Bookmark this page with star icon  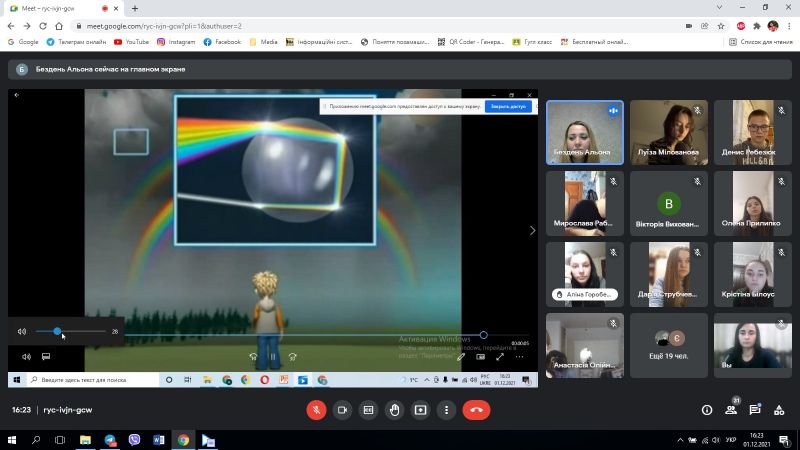pyautogui.click(x=721, y=26)
